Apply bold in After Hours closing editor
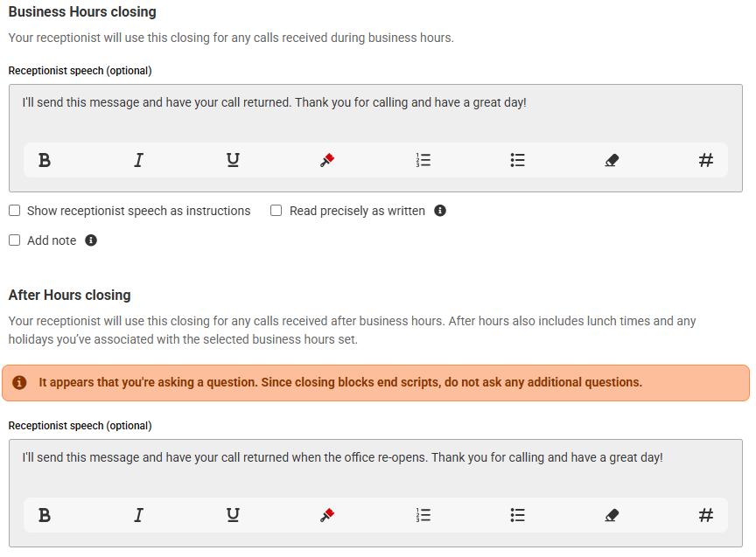 tap(45, 515)
